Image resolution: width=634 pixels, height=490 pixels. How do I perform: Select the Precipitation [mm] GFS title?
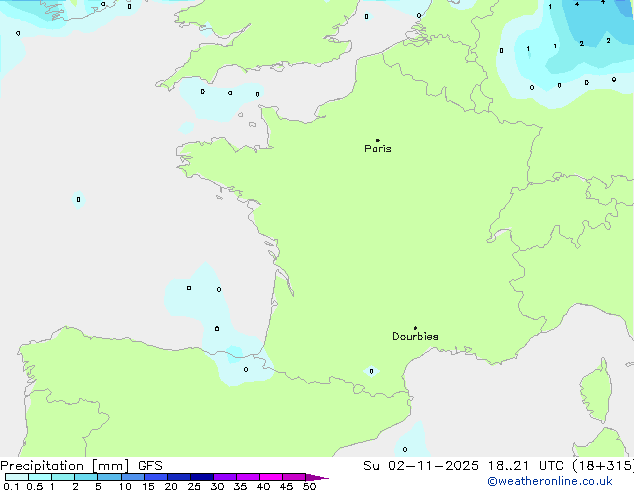pyautogui.click(x=81, y=466)
